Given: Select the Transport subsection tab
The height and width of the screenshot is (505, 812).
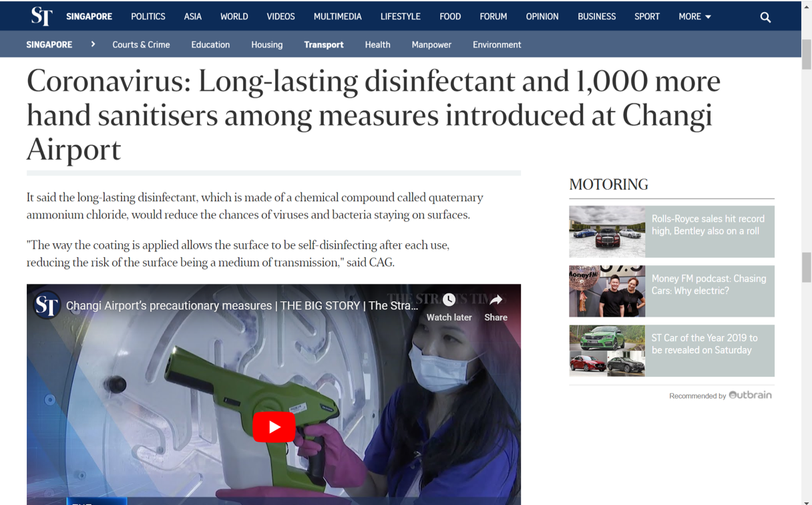Looking at the screenshot, I should [324, 45].
